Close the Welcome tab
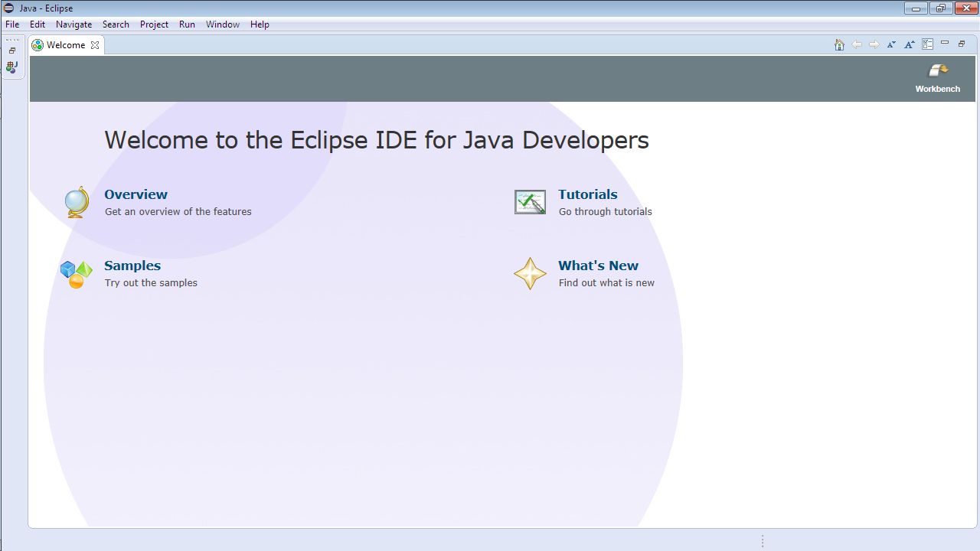This screenshot has height=551, width=980. (95, 45)
